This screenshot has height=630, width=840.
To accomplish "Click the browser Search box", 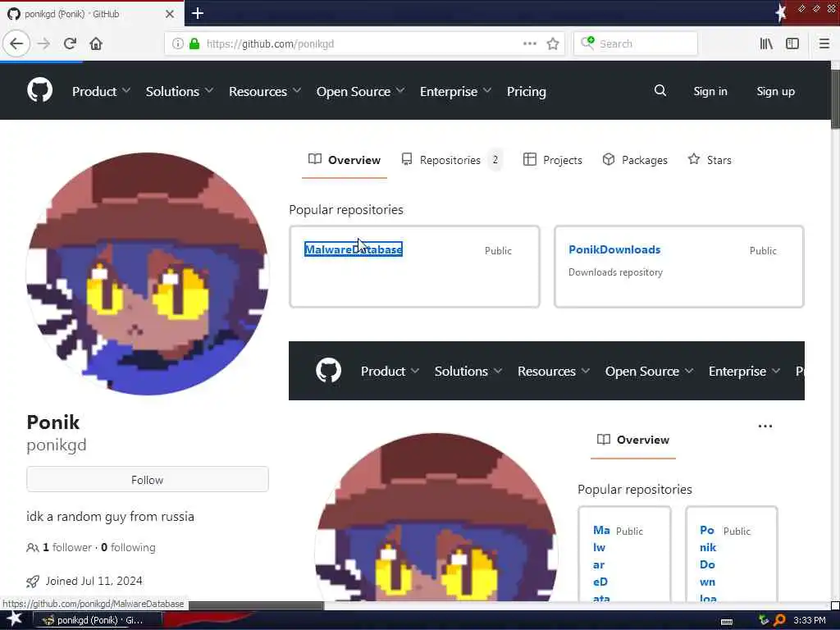I will 636,43.
